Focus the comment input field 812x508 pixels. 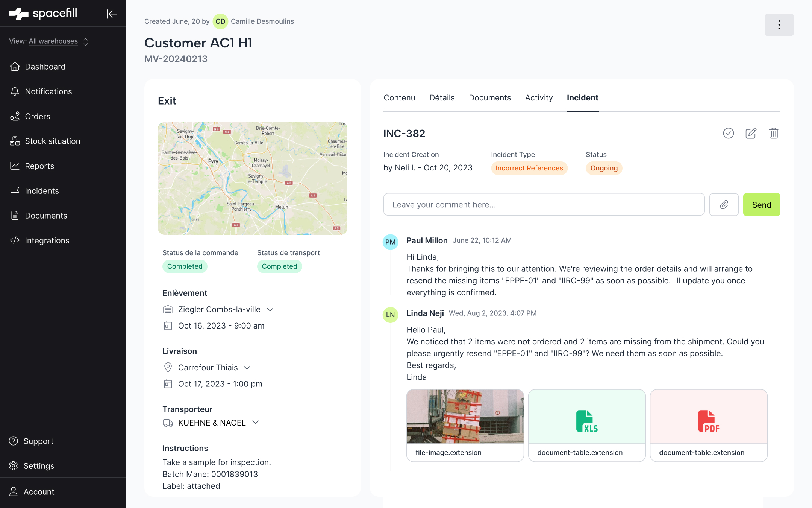pos(544,205)
